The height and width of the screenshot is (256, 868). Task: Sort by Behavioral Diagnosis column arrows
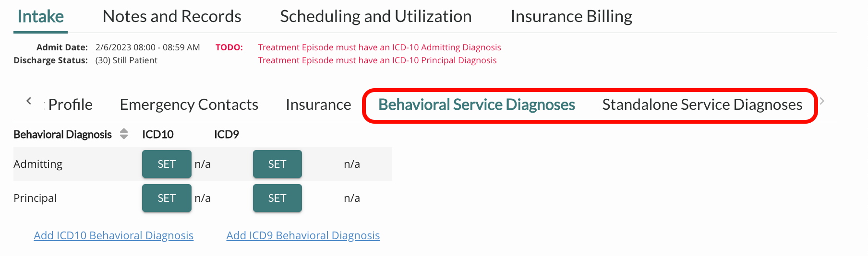pyautogui.click(x=124, y=134)
